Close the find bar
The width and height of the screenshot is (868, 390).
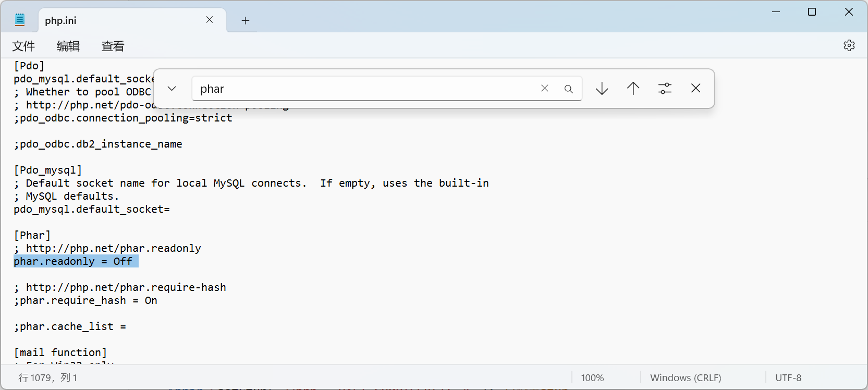tap(696, 89)
